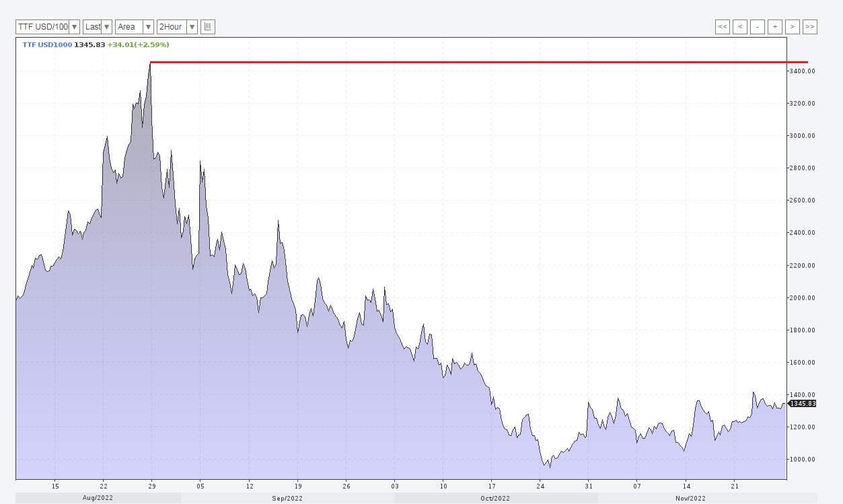Image resolution: width=843 pixels, height=504 pixels.
Task: Select Oct/2022 segment in the timeline bar
Action: tap(496, 499)
